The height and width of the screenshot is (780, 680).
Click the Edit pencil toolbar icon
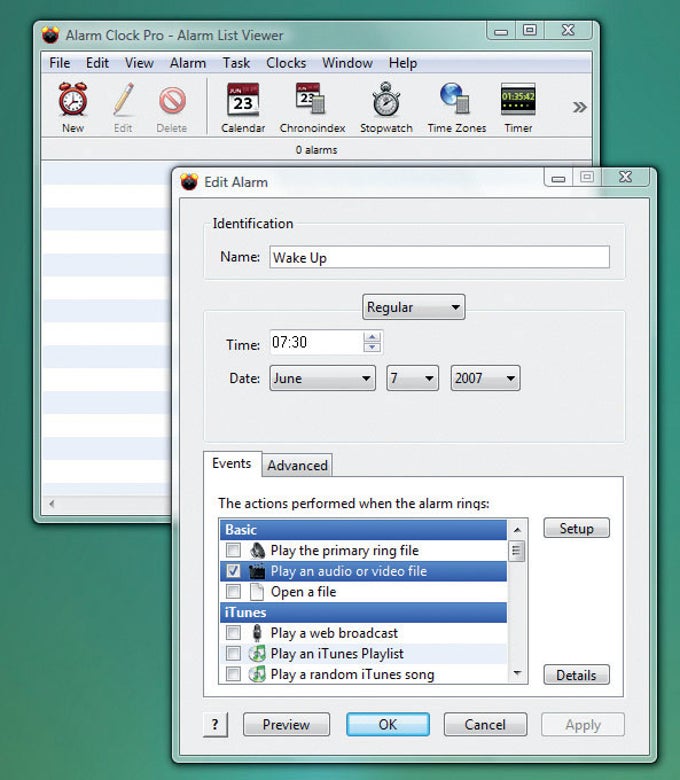click(x=123, y=99)
